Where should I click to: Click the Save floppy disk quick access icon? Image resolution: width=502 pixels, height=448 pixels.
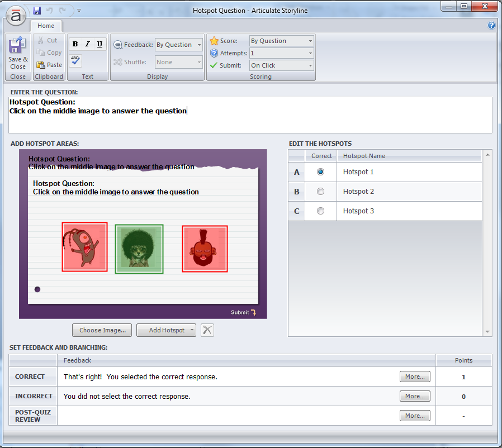pyautogui.click(x=37, y=11)
